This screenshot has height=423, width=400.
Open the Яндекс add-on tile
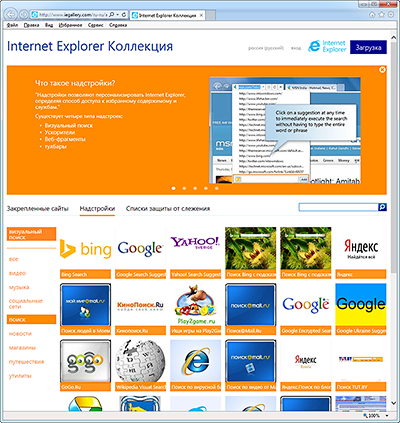click(361, 253)
